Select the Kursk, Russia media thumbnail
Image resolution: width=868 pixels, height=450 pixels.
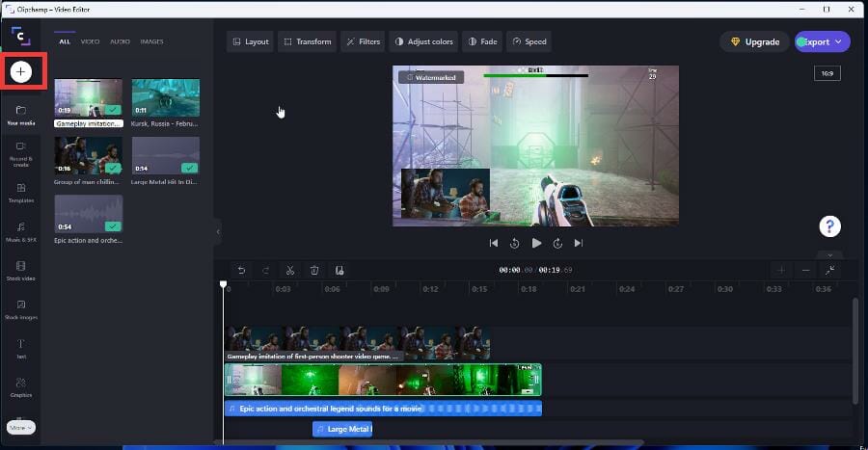point(166,98)
